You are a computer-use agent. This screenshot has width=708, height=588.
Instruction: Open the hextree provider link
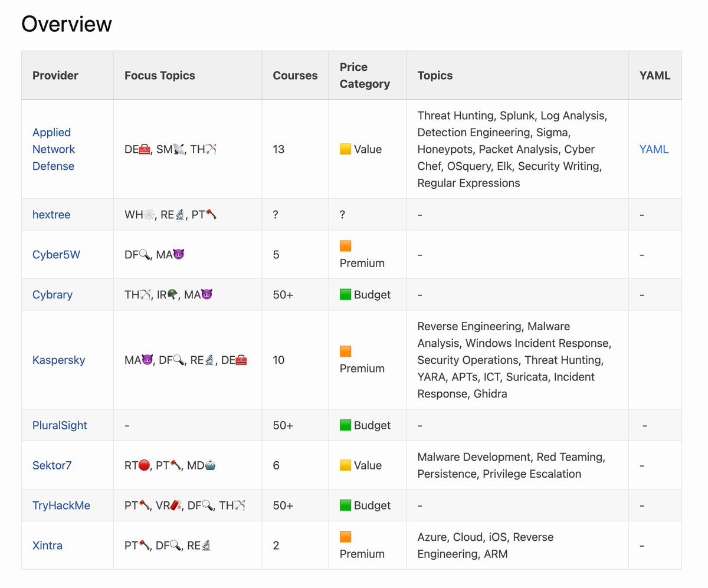(51, 215)
